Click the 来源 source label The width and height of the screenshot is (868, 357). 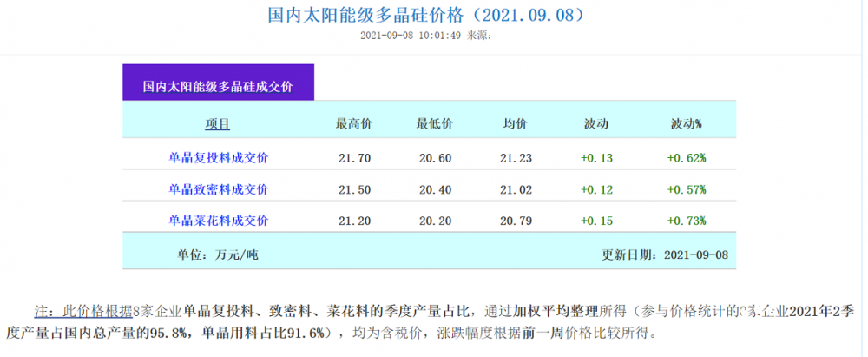coord(479,36)
